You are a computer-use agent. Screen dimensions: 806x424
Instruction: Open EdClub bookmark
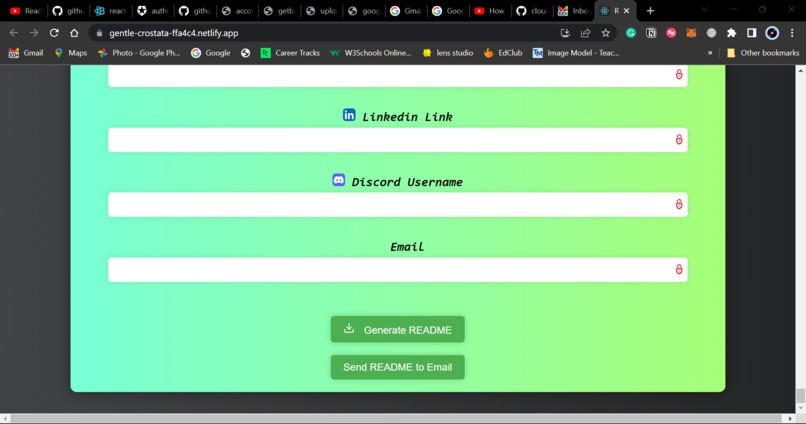pyautogui.click(x=503, y=53)
